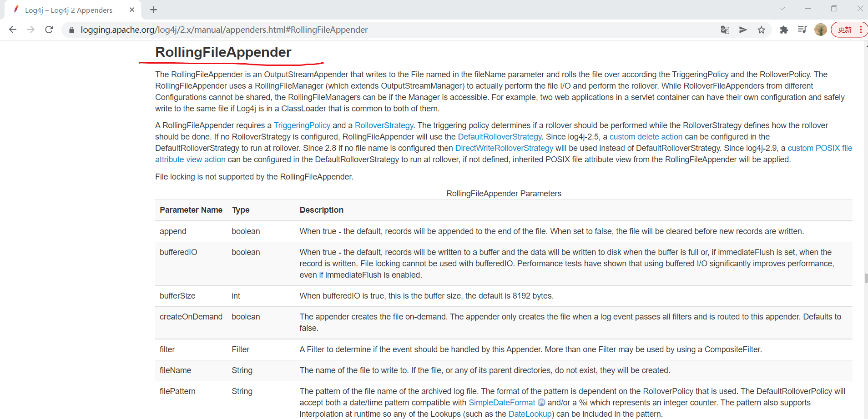Click the File locking is not supported sentence
Image resolution: width=868 pixels, height=419 pixels.
pos(254,177)
